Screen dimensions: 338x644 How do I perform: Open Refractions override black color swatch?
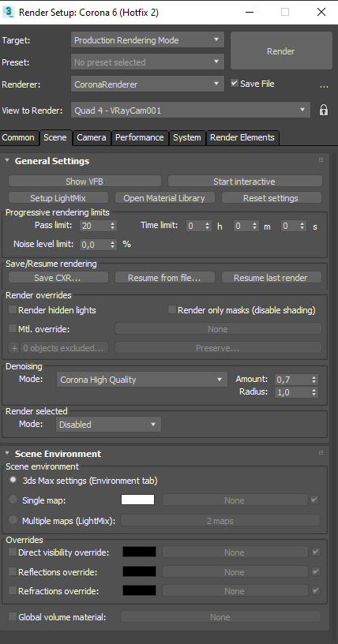(x=140, y=590)
